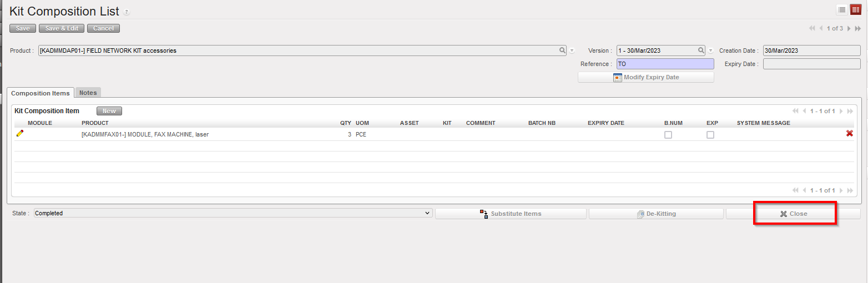
Task: Go to previous record pager arrow
Action: pos(821,28)
